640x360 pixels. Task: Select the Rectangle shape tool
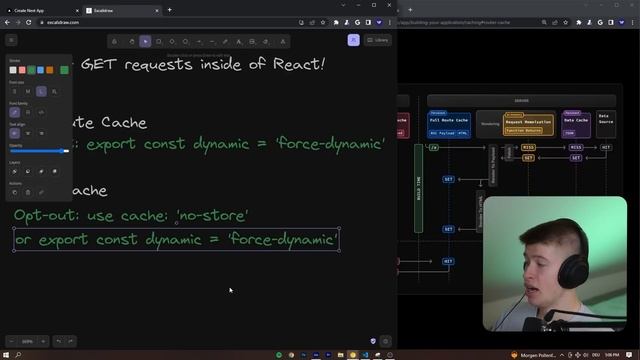pyautogui.click(x=158, y=41)
